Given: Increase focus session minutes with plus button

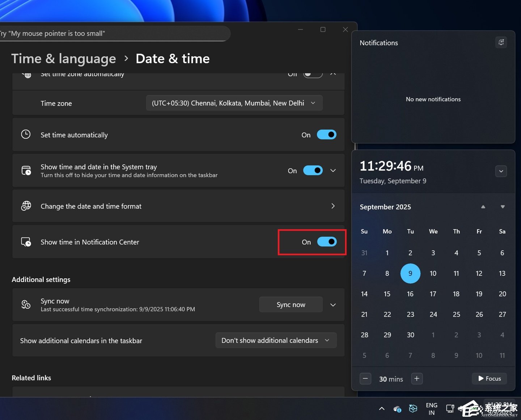Looking at the screenshot, I should [x=417, y=378].
